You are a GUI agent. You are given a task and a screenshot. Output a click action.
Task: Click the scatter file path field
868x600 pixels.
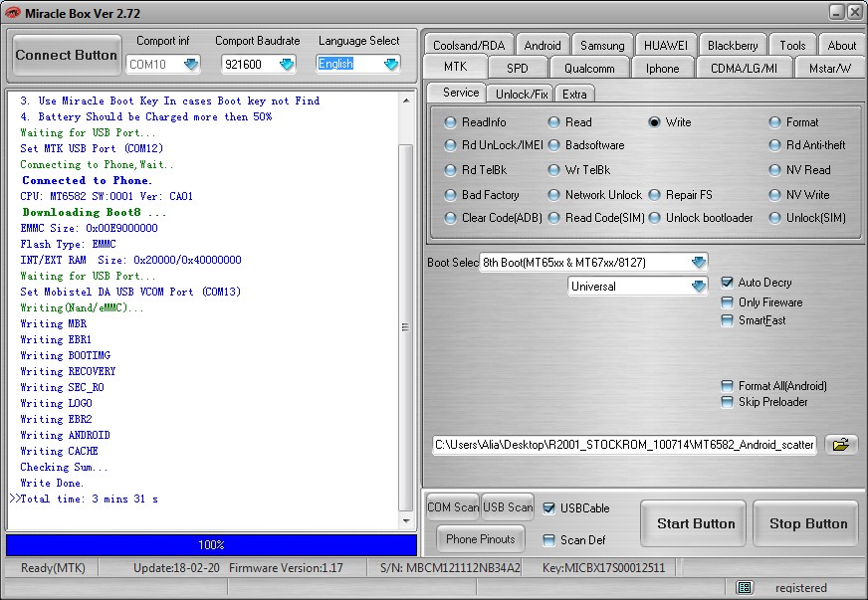point(624,445)
